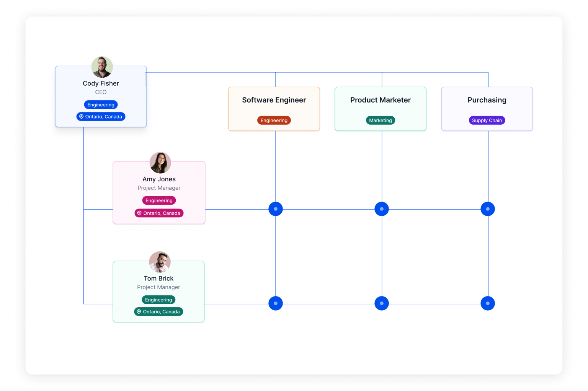Select the location pin icon on Cody Fisher's card
This screenshot has height=391, width=588.
(x=81, y=117)
